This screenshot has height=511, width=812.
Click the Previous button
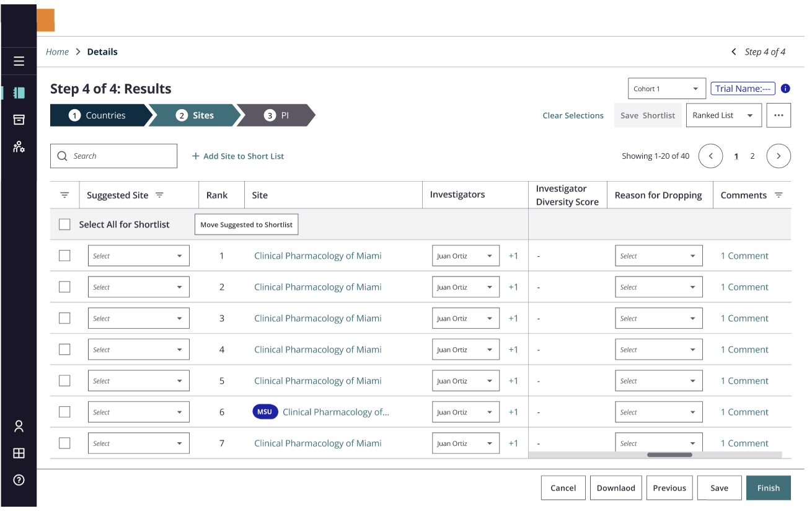669,488
